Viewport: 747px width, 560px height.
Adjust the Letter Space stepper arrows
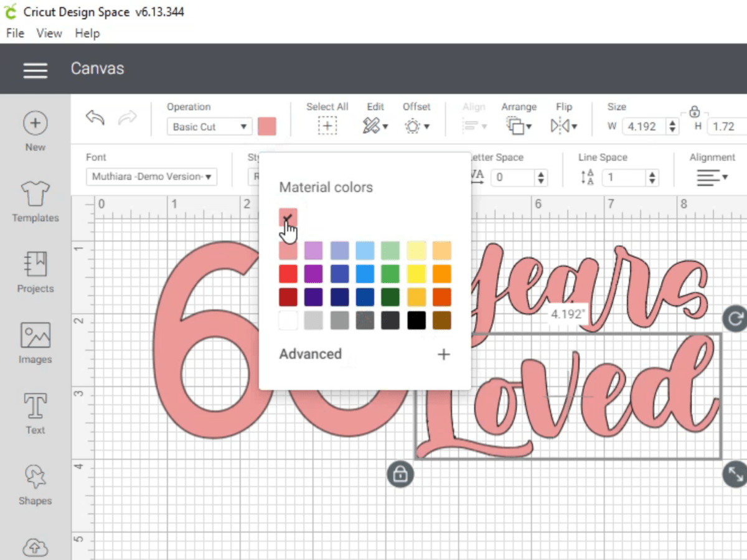coord(541,177)
